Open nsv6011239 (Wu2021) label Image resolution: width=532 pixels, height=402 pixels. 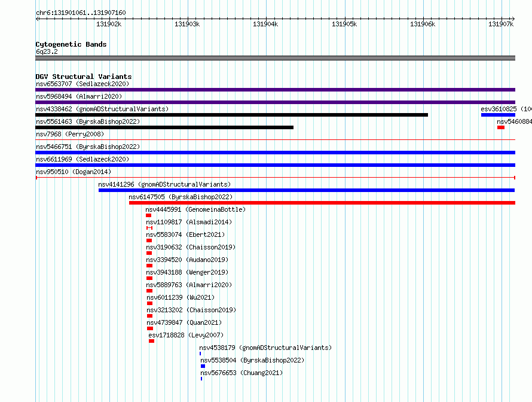[x=181, y=297]
